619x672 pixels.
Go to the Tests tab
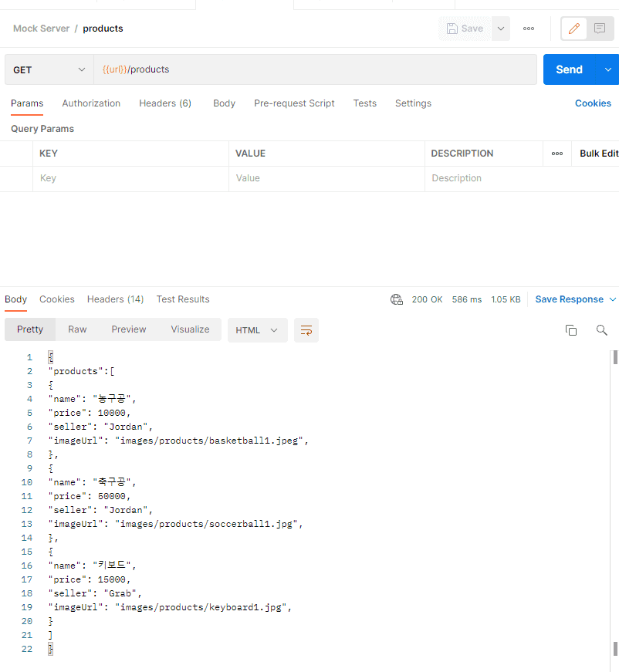click(365, 103)
